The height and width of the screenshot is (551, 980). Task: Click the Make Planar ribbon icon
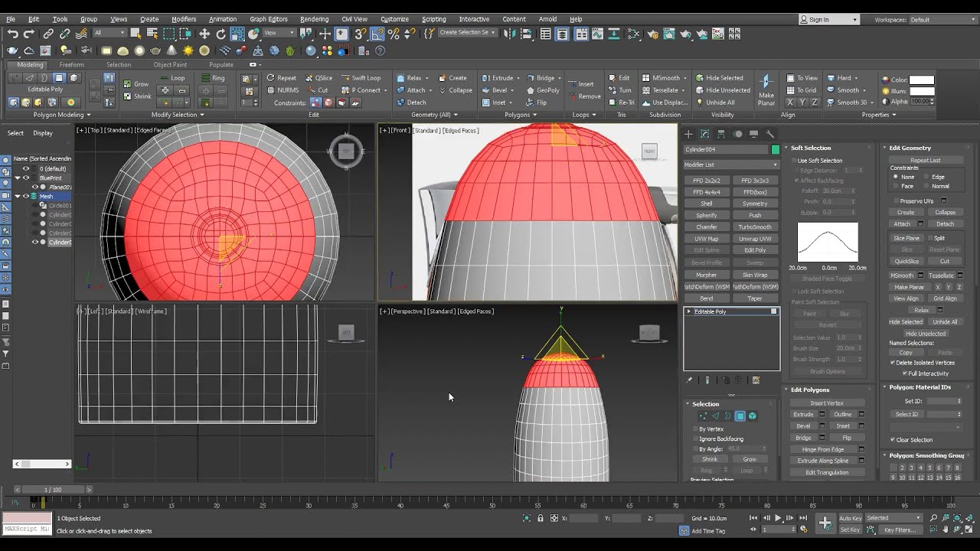click(766, 90)
